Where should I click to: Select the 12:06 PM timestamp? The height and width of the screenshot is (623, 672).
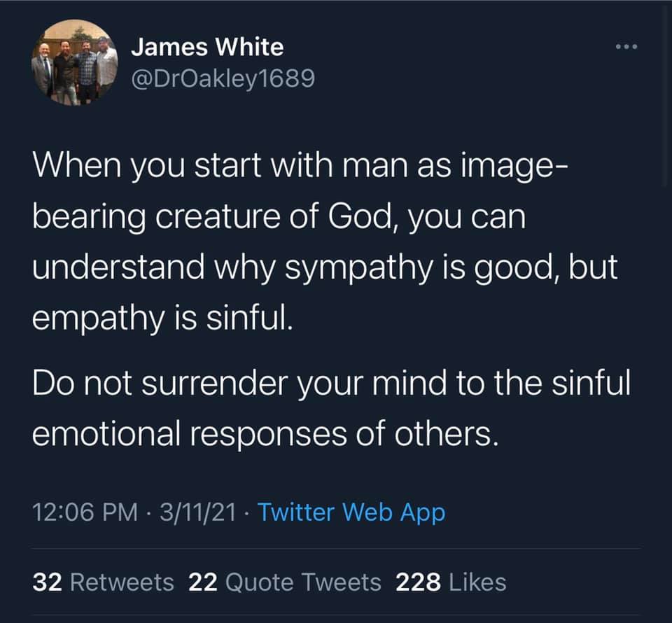tap(85, 512)
